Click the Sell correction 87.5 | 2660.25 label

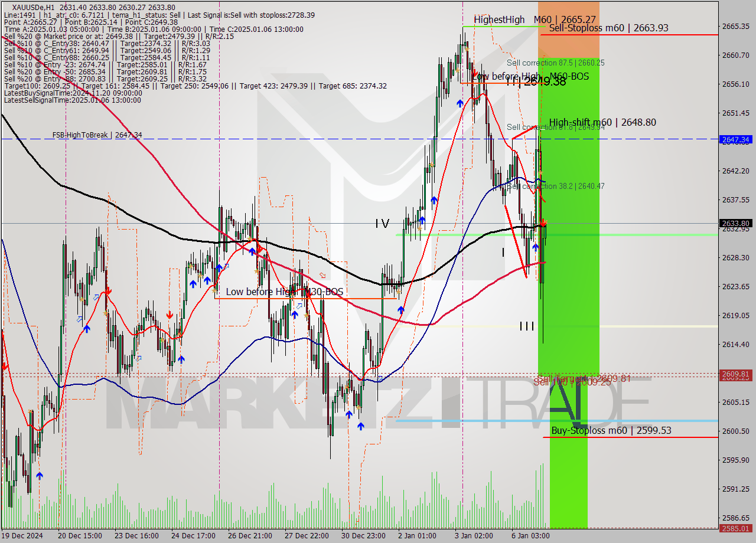point(555,63)
